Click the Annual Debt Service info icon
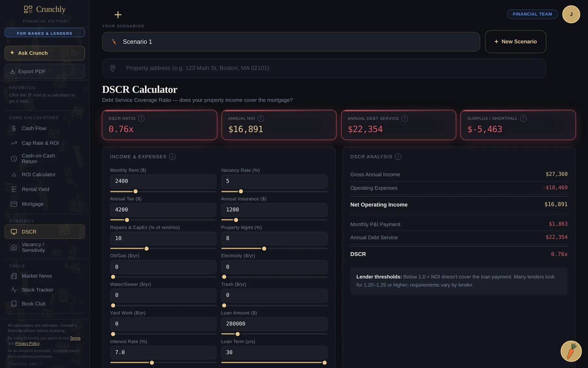 (x=404, y=118)
